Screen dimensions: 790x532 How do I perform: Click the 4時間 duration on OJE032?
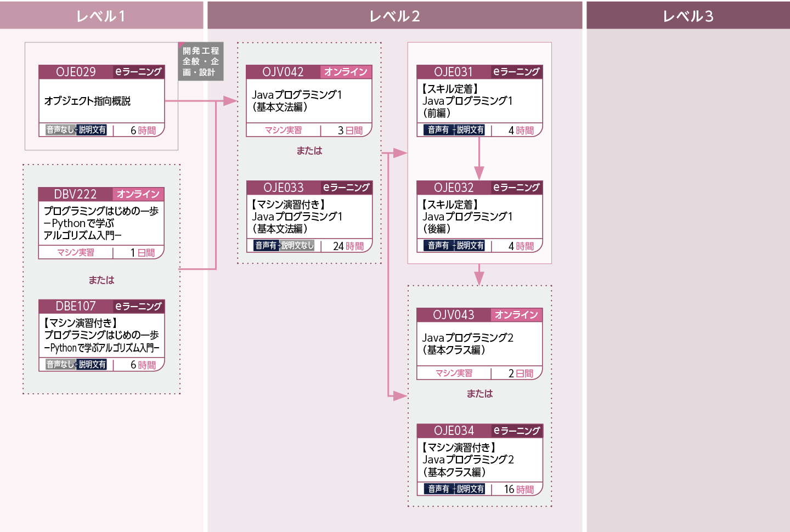click(521, 246)
